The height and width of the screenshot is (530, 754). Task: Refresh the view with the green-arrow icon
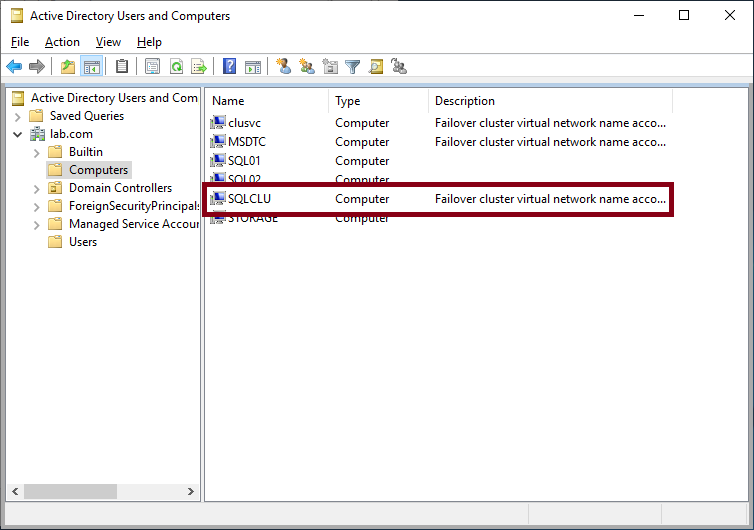point(176,66)
